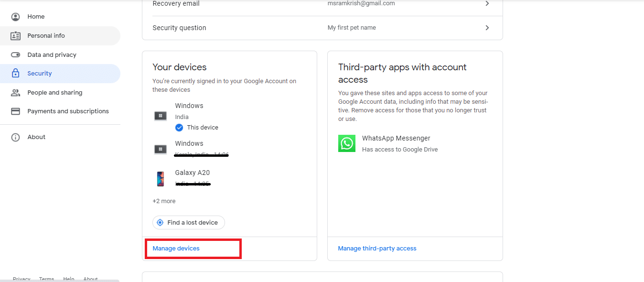Select the Security sidebar item
This screenshot has height=282, width=644.
pyautogui.click(x=60, y=74)
